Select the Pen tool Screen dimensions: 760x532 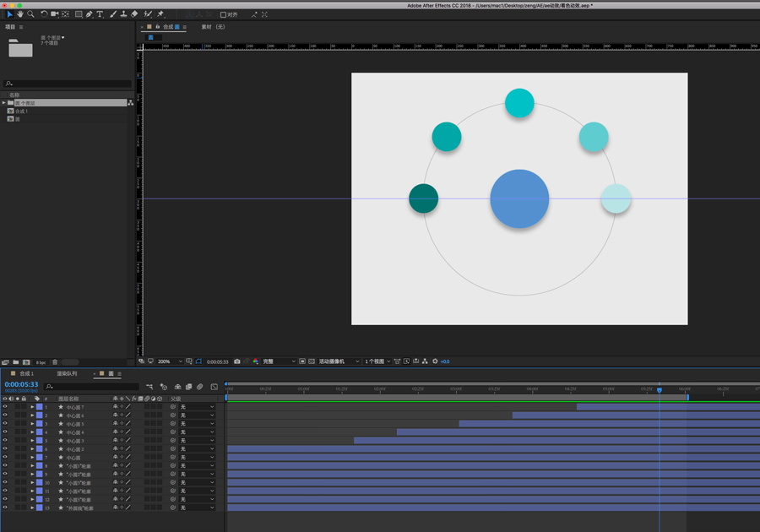pos(90,14)
